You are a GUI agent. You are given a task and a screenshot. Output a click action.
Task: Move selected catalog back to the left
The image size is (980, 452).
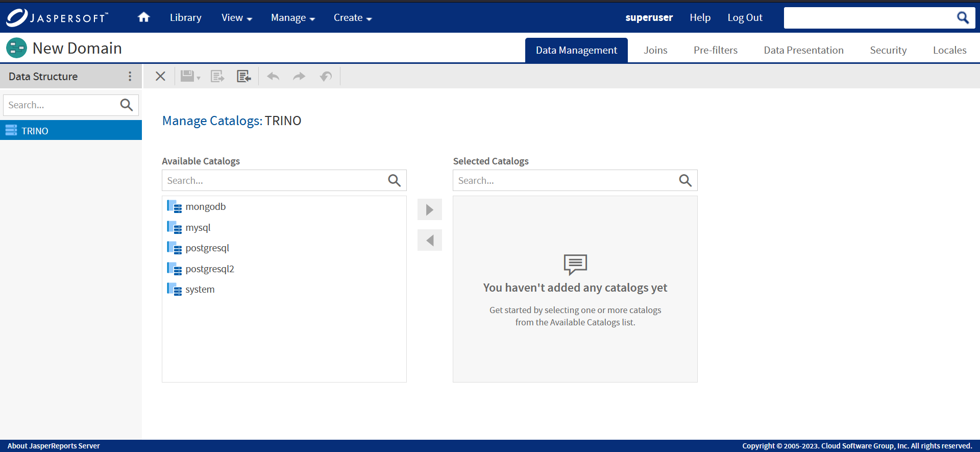coord(430,240)
